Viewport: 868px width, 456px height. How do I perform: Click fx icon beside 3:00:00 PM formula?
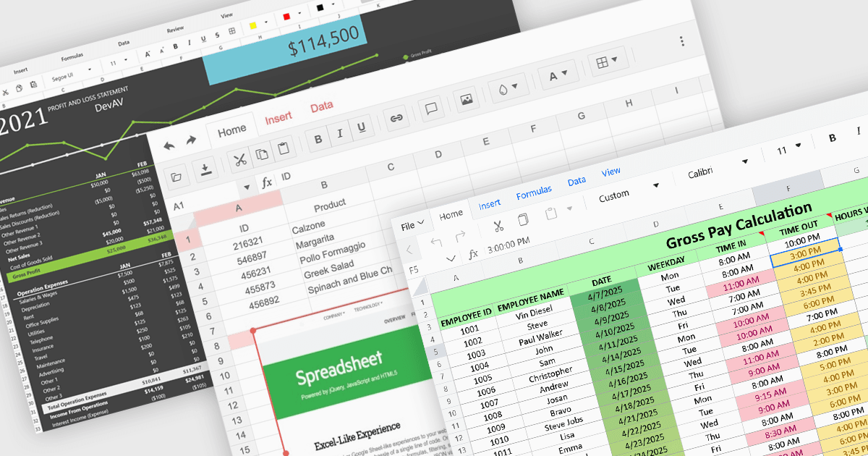point(473,254)
